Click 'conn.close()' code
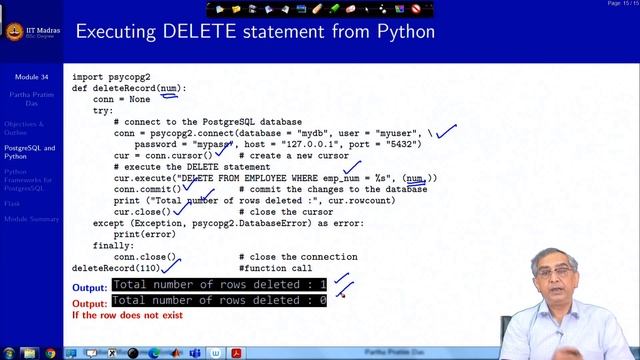This screenshot has height=360, width=640. tap(145, 257)
